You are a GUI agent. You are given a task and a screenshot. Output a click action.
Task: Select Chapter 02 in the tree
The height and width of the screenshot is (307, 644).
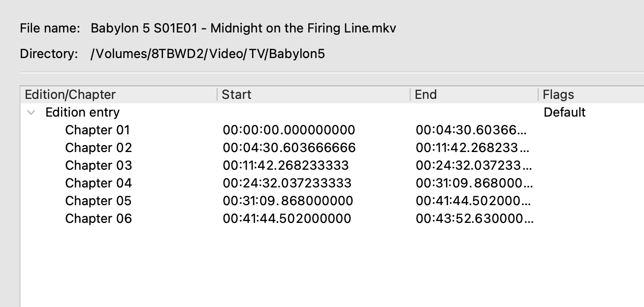click(98, 148)
